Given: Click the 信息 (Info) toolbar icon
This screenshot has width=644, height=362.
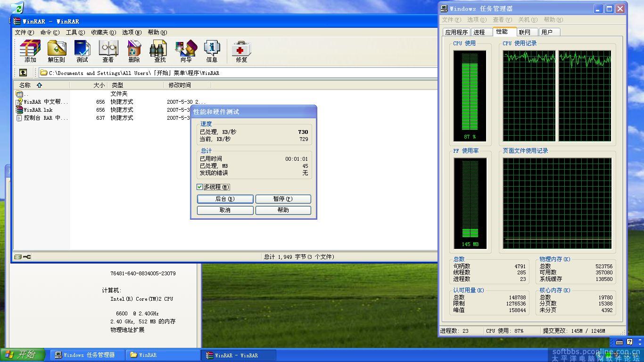Looking at the screenshot, I should click(x=212, y=51).
